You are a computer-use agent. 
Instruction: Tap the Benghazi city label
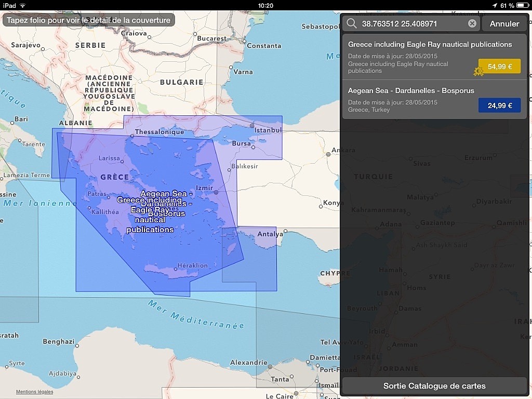(x=58, y=341)
